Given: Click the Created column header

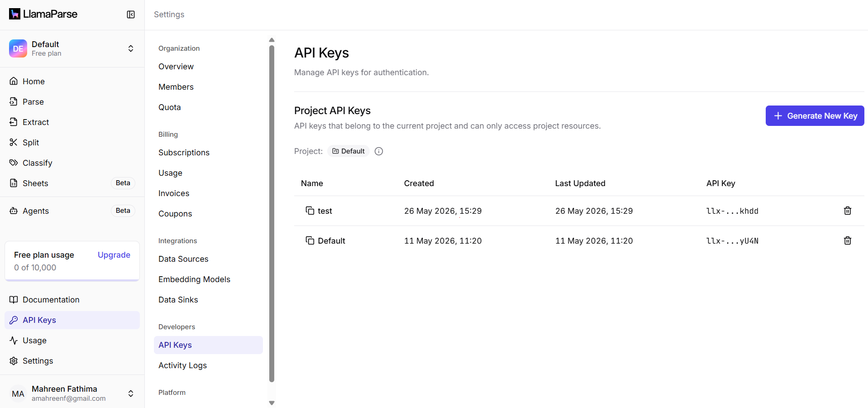Looking at the screenshot, I should pos(419,183).
